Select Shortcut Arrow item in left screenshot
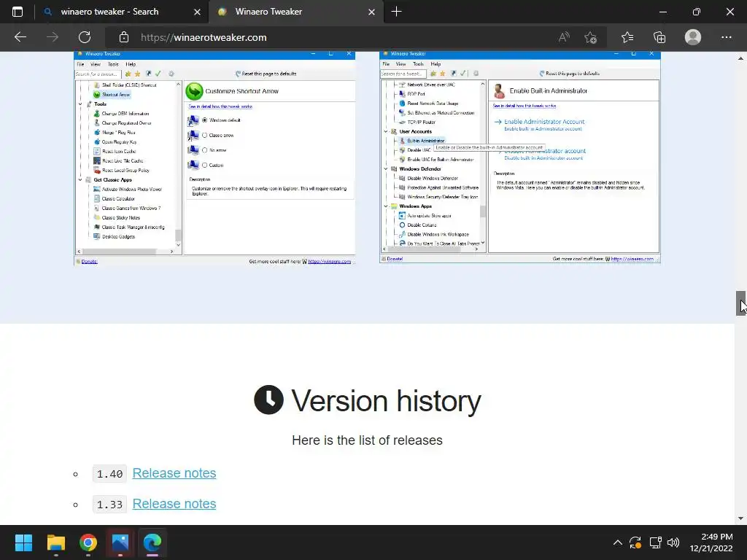The image size is (747, 560). point(112,94)
